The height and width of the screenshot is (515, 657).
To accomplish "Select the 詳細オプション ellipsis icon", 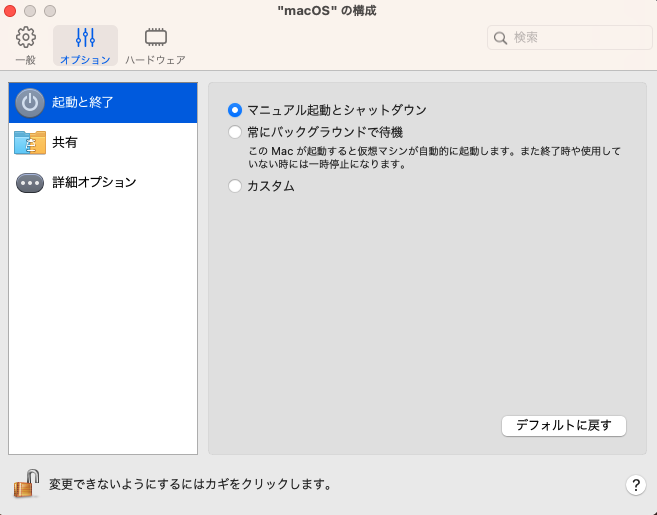I will 31,183.
